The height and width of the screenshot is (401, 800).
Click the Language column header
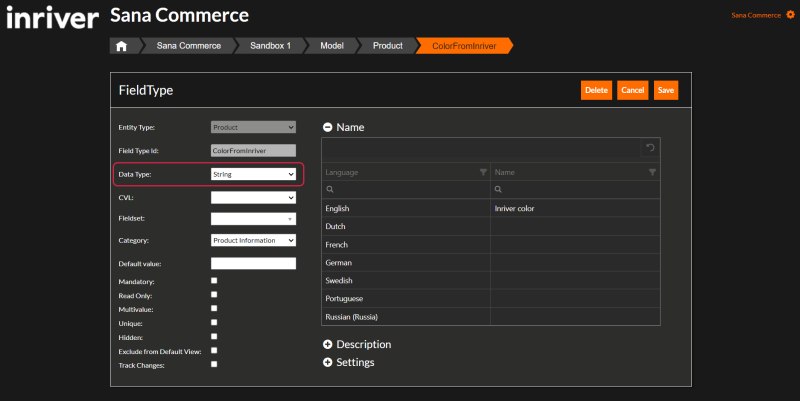click(x=406, y=172)
